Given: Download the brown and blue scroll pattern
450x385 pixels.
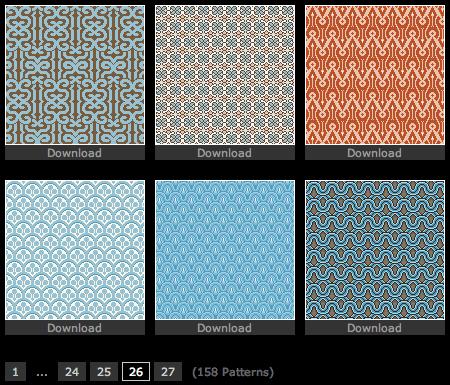Looking at the screenshot, I should coord(75,153).
